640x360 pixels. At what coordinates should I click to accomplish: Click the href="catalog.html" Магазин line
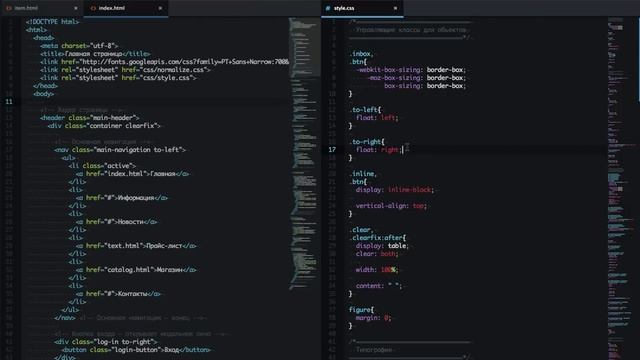[x=136, y=270]
